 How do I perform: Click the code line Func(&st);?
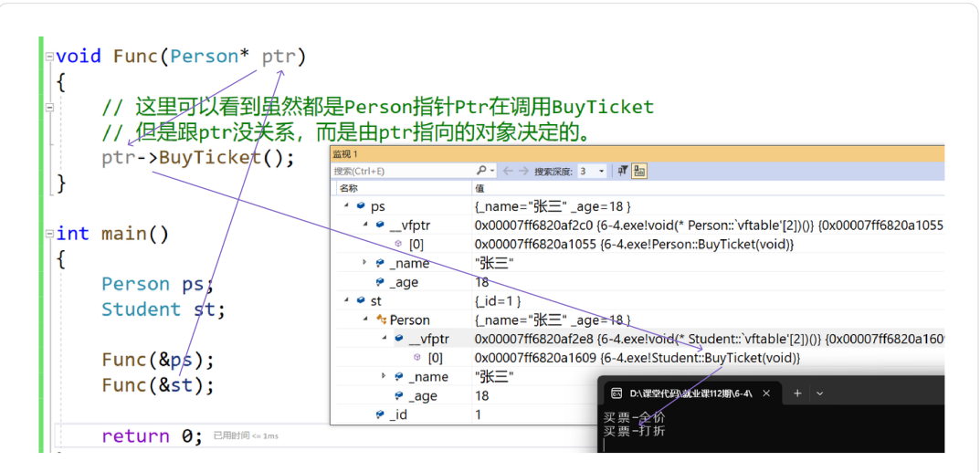pyautogui.click(x=158, y=385)
